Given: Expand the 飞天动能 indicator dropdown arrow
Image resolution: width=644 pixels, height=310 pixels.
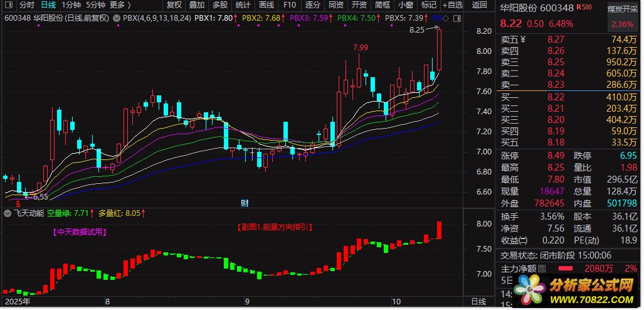Looking at the screenshot, I should 6,213.
